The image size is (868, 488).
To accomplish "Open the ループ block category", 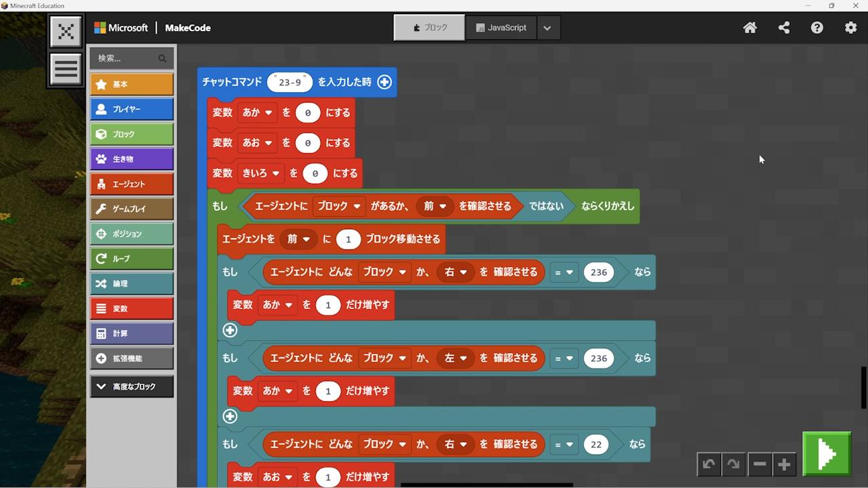I will tap(132, 258).
